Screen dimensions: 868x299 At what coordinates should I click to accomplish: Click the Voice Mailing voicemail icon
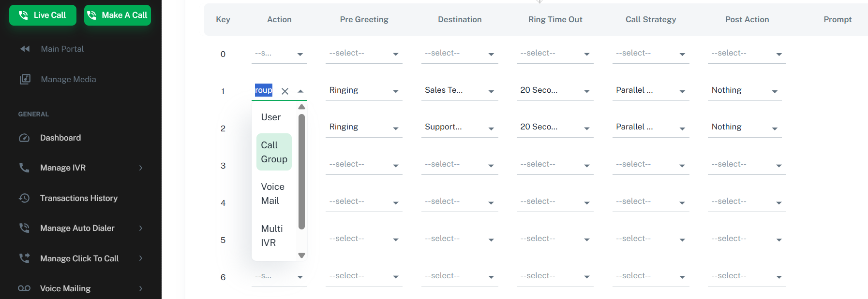coord(24,288)
